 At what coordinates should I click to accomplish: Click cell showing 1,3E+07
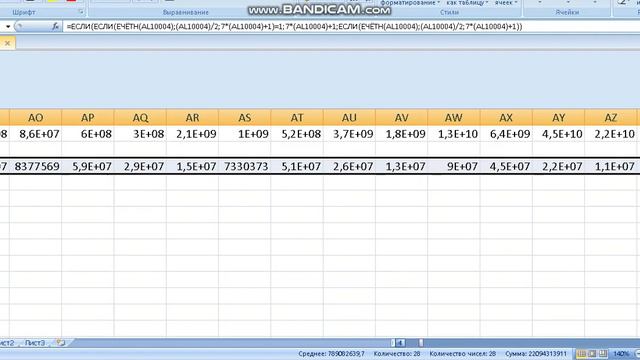(x=401, y=166)
